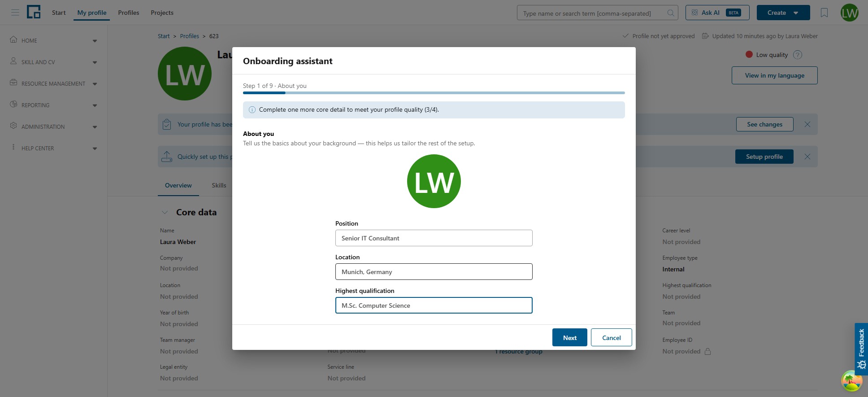The height and width of the screenshot is (397, 868).
Task: Go to the Start menu item
Action: (x=59, y=13)
